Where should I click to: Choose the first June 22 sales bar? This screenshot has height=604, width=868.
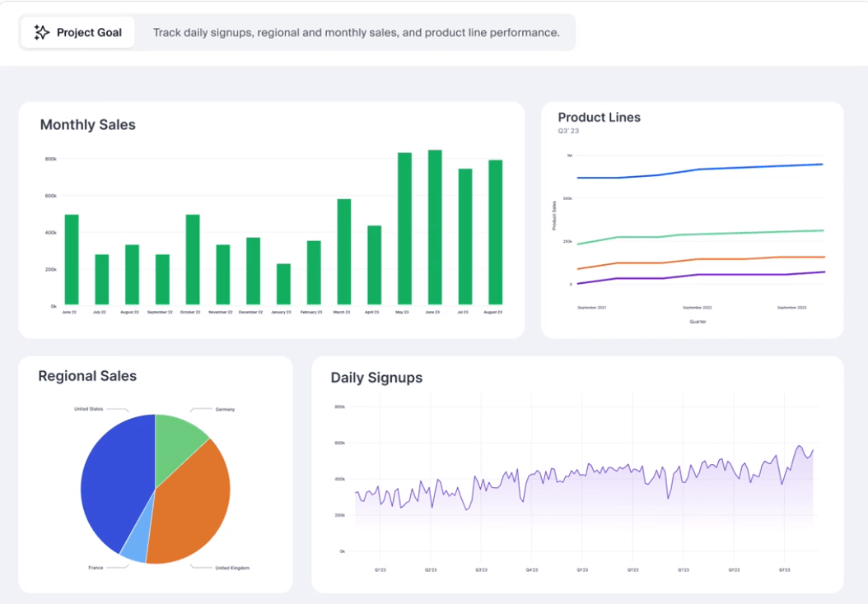pos(72,259)
